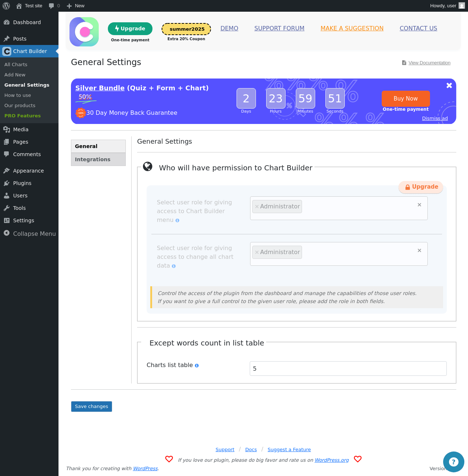Clear all roles in chart data field

419,250
